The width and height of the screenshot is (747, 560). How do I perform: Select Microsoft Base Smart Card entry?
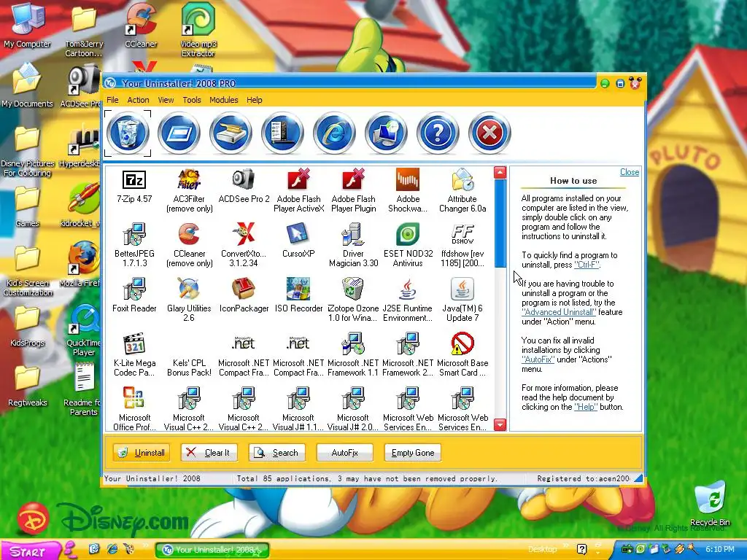tap(462, 355)
